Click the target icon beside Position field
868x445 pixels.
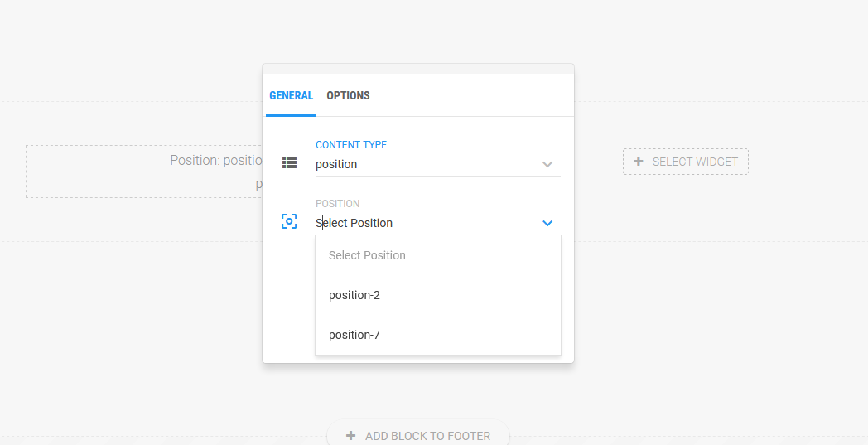click(289, 221)
